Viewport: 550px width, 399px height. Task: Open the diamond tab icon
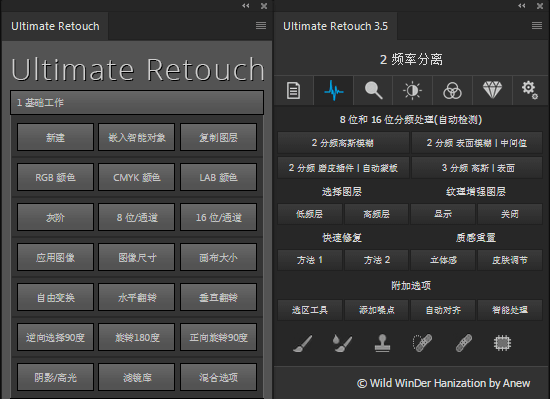coord(492,90)
